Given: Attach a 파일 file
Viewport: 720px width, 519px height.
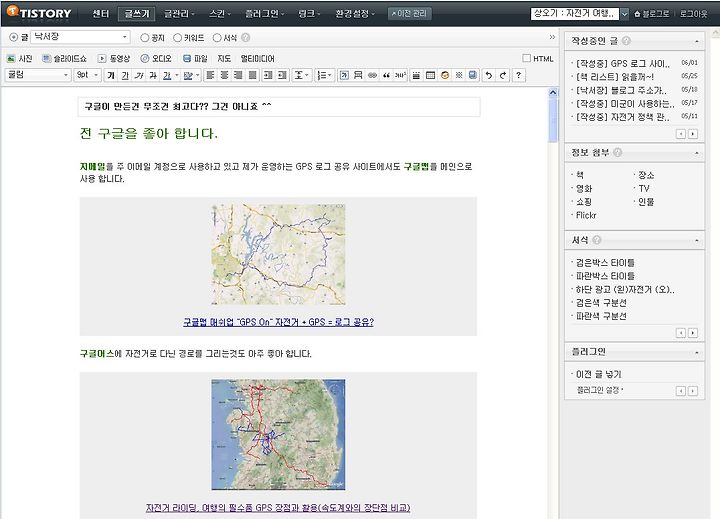Looking at the screenshot, I should [x=195, y=58].
